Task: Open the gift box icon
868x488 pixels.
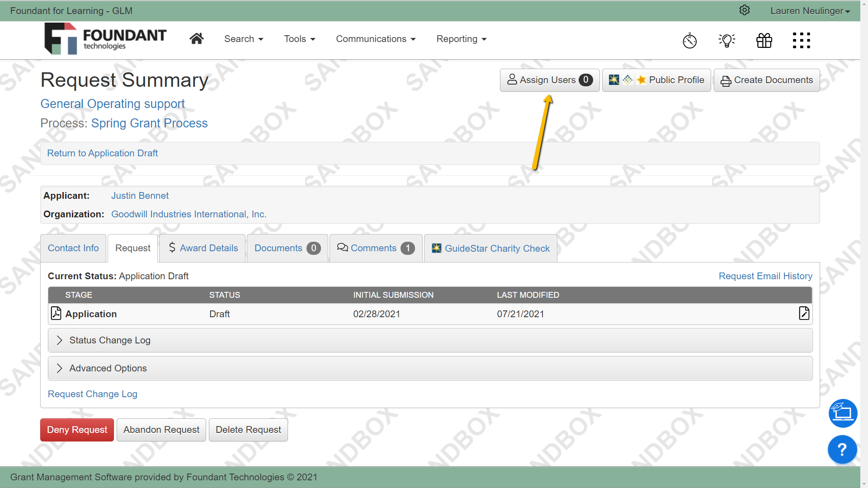Action: pos(764,40)
